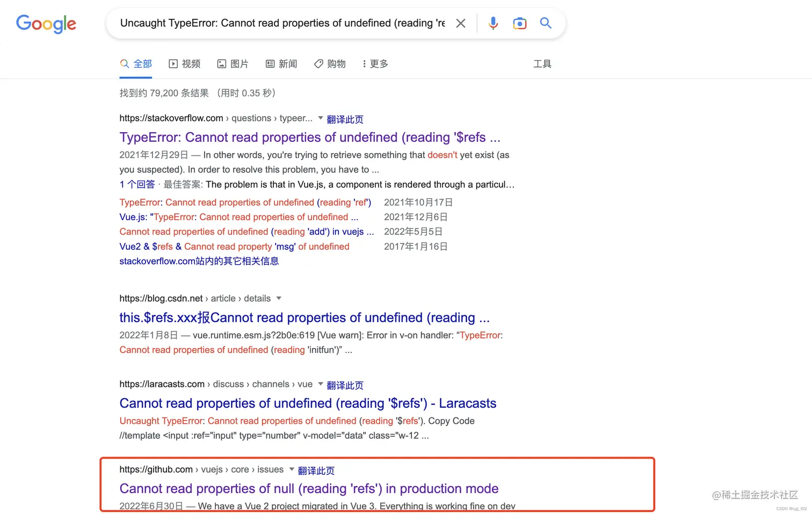This screenshot has height=514, width=812.
Task: Click the date 2017年1月16日
Action: coord(416,247)
